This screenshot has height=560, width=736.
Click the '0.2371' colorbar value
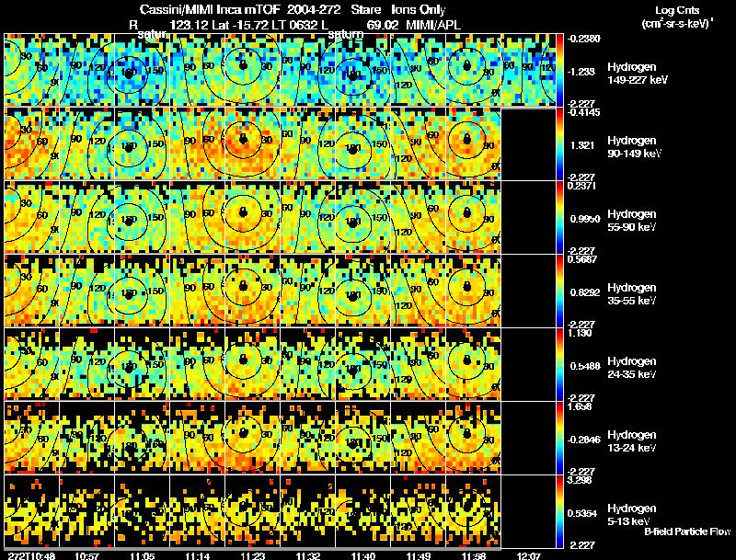(582, 186)
